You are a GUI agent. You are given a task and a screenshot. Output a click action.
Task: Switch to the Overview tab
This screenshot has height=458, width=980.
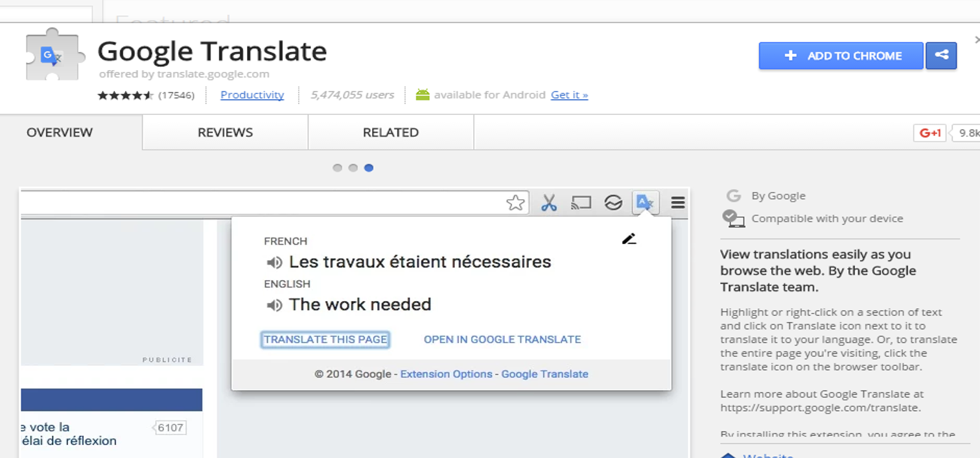pos(60,132)
